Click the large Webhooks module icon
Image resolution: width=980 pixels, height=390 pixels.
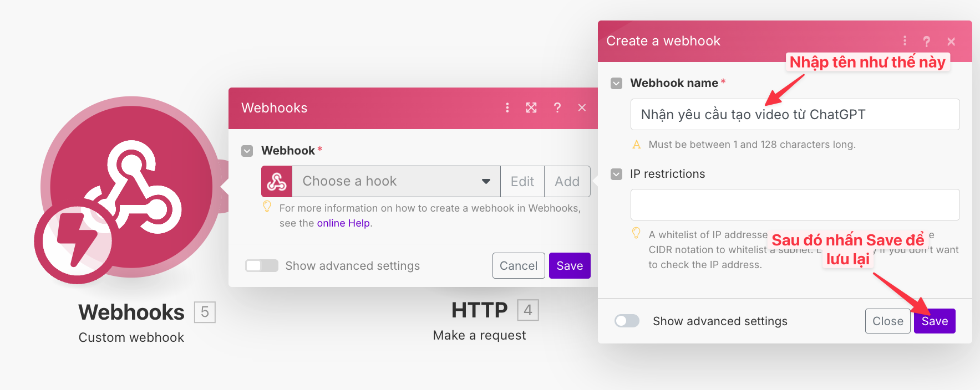pos(131,186)
